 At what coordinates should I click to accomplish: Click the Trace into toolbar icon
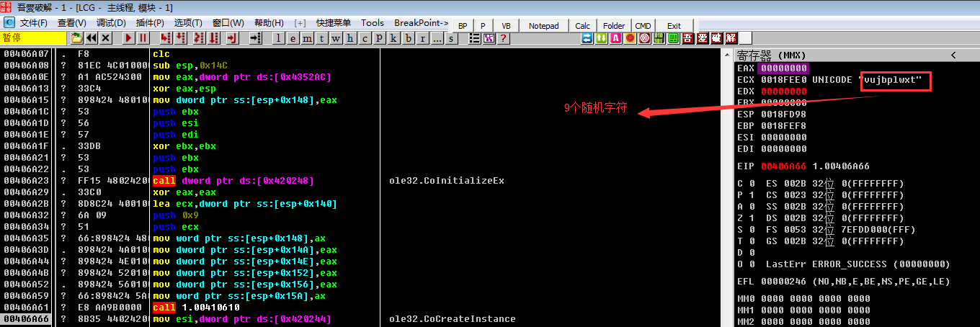(x=199, y=37)
